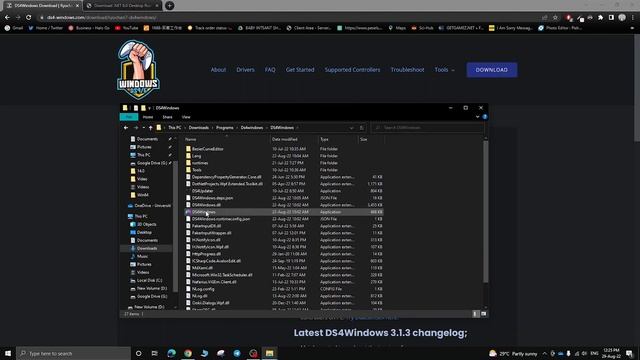Select DS4Windows.runtimeconfig.json file
This screenshot has width=640, height=360.
point(221,219)
